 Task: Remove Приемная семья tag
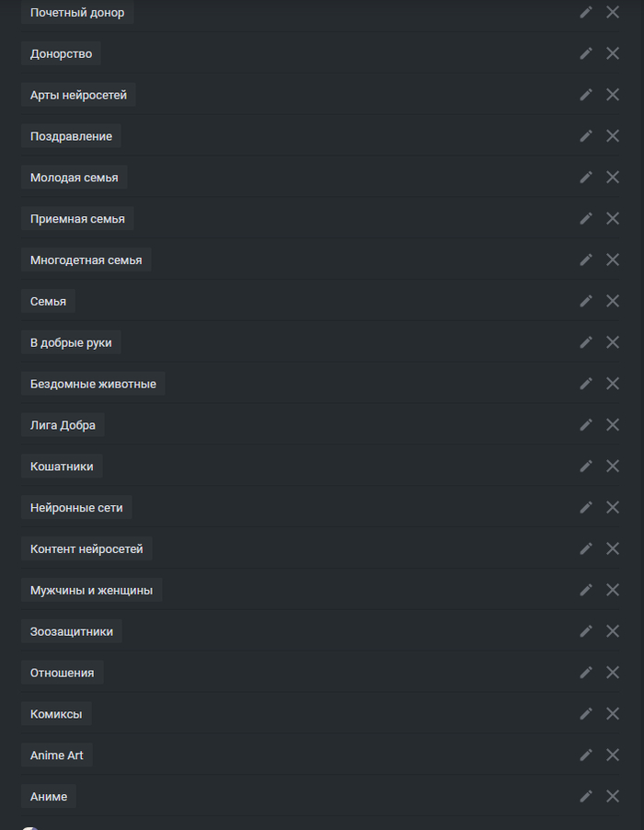tap(613, 218)
